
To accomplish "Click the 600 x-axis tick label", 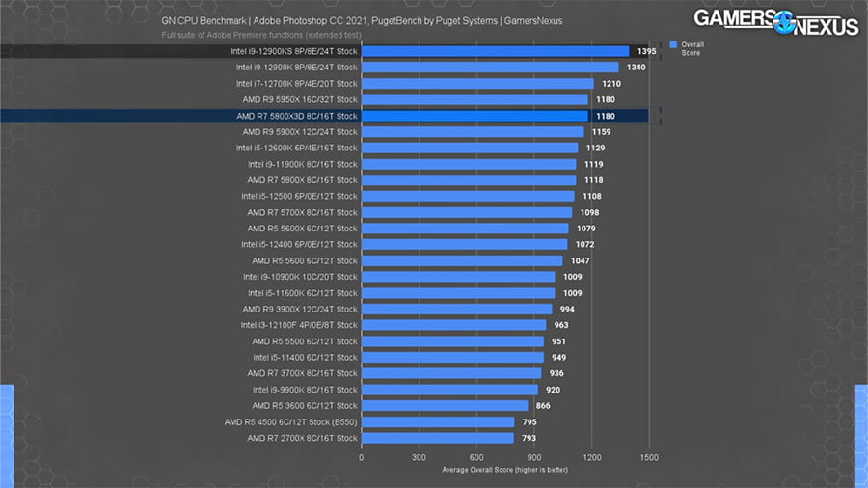I will point(476,457).
